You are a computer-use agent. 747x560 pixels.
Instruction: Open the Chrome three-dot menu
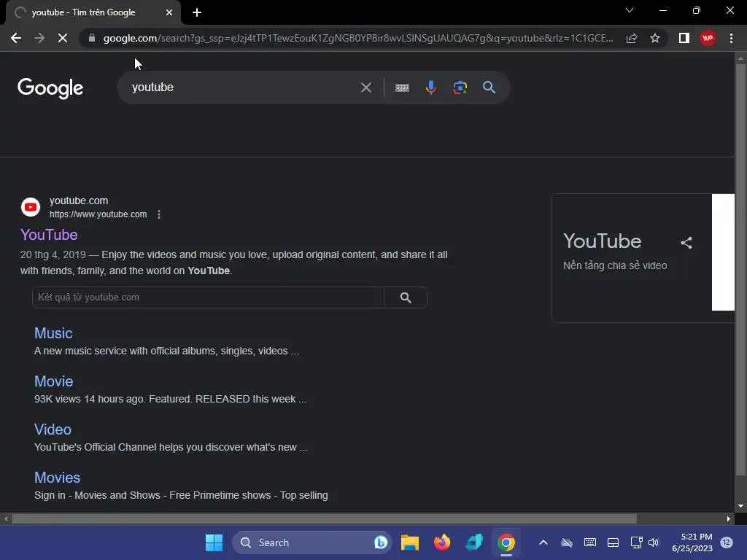pyautogui.click(x=731, y=38)
